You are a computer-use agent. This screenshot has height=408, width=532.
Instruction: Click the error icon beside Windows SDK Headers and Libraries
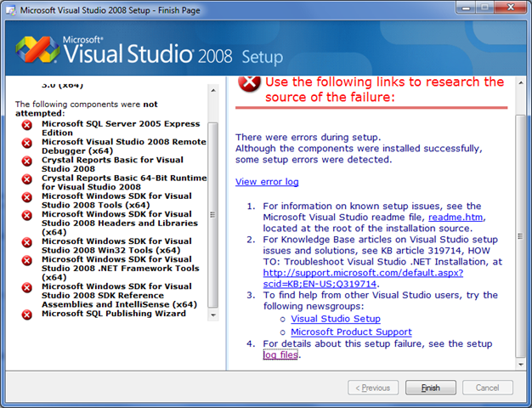pos(27,215)
